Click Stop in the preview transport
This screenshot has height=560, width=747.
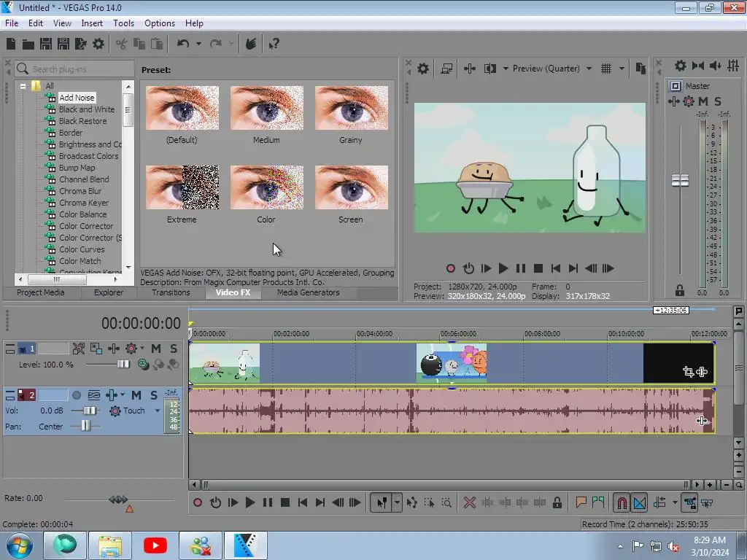click(538, 268)
